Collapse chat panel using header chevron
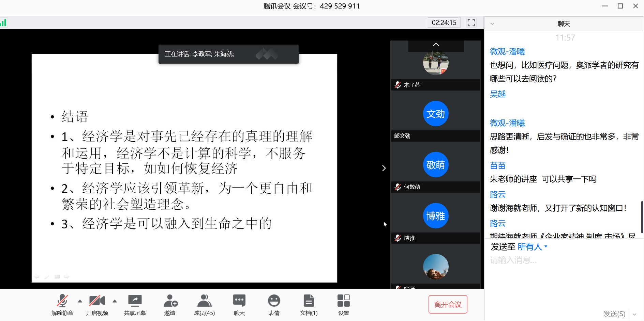Screen dimensions: 644x321 point(492,24)
